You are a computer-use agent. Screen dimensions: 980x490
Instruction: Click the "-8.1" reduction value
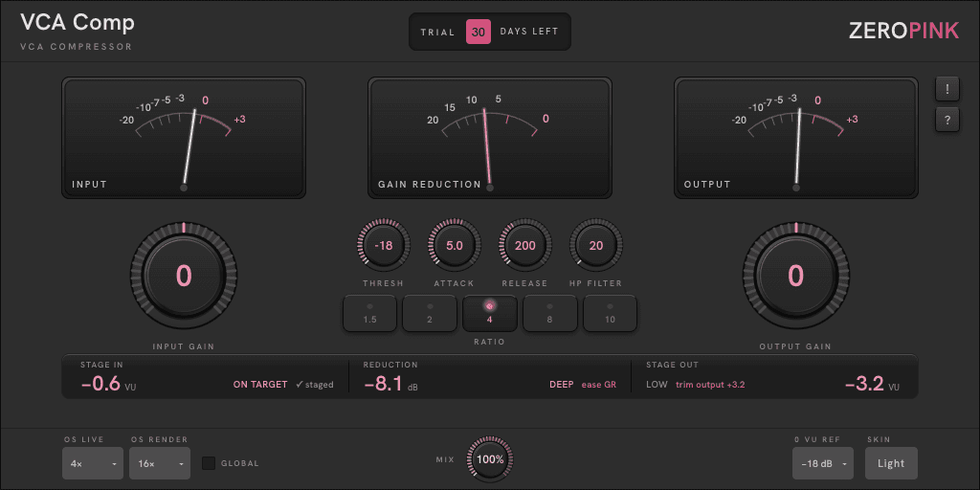pos(384,384)
